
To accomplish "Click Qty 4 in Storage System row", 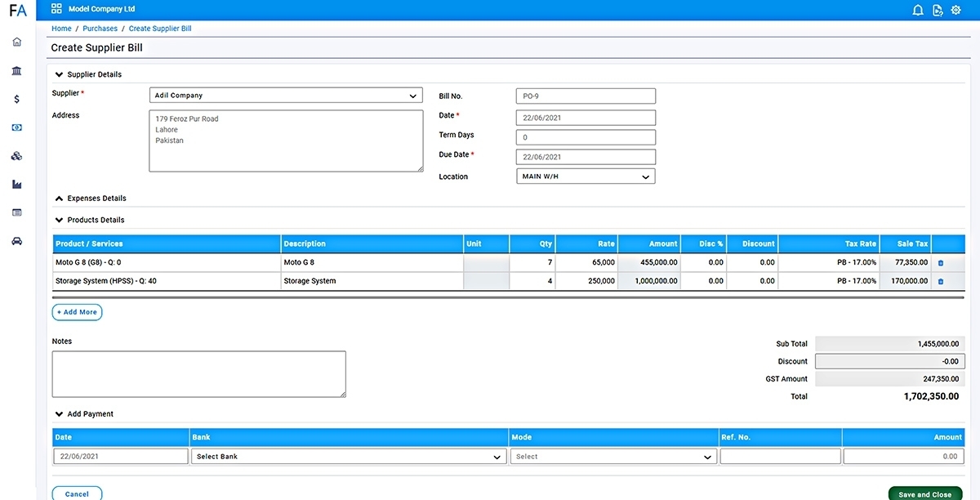I will click(532, 281).
